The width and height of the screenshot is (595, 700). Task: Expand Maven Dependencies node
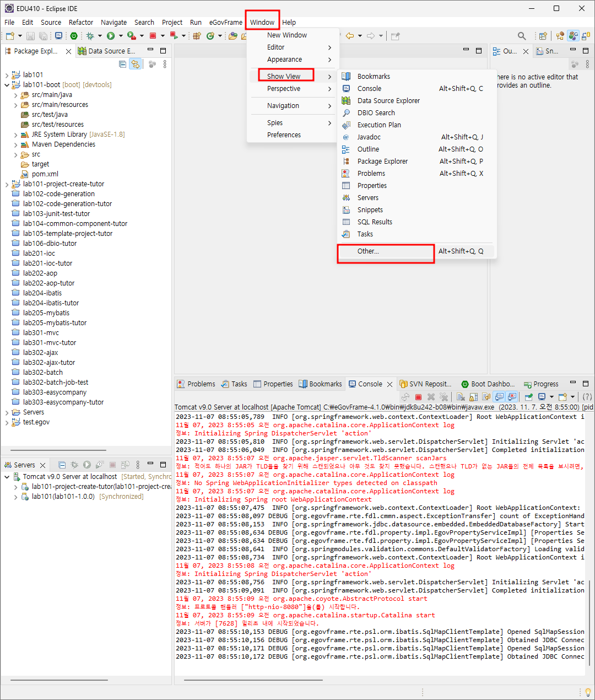15,144
